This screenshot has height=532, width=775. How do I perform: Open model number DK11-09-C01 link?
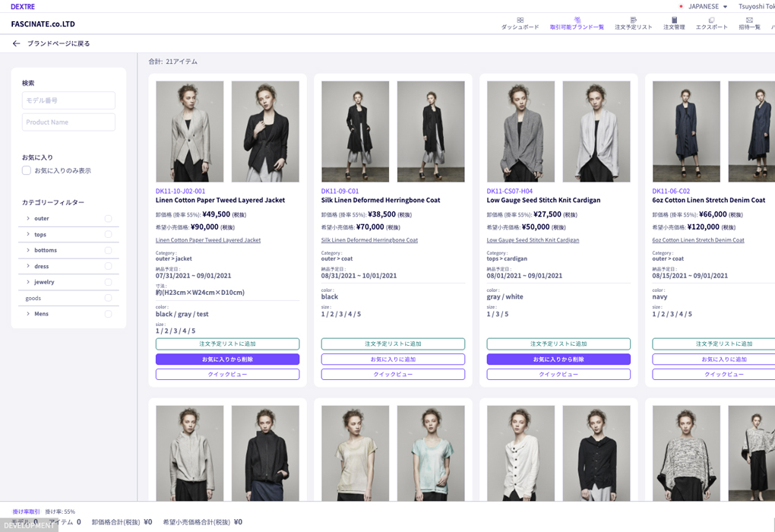pos(340,192)
